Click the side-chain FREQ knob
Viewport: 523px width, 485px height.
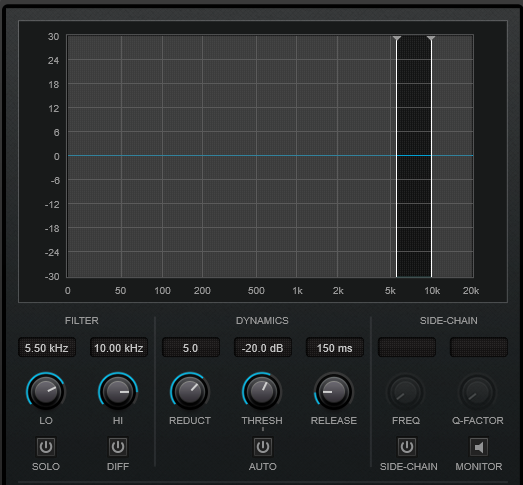tap(406, 392)
